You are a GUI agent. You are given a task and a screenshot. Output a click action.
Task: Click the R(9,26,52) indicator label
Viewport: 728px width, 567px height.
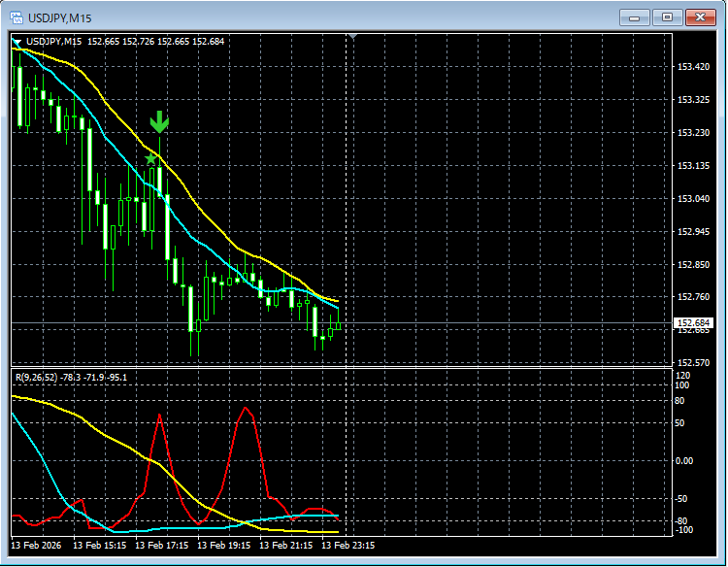39,377
